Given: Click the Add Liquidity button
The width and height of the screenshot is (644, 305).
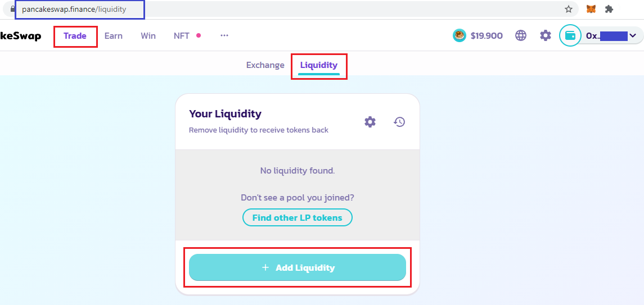Looking at the screenshot, I should 298,267.
